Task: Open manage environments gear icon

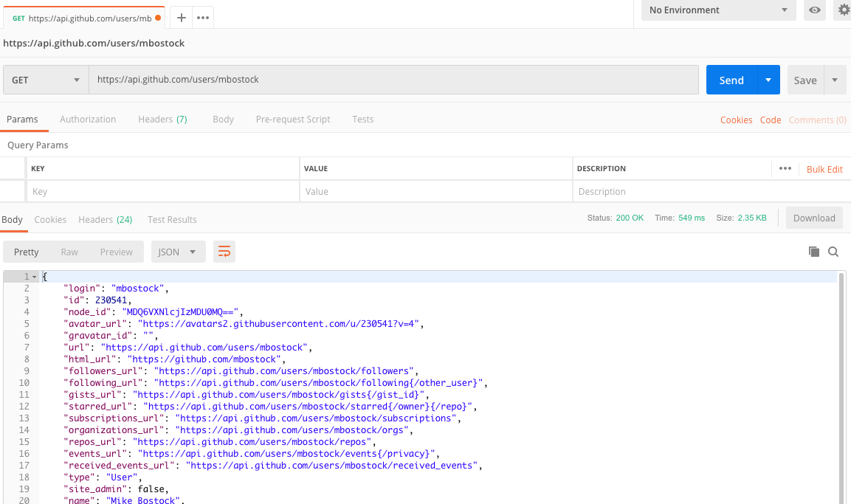Action: [844, 10]
